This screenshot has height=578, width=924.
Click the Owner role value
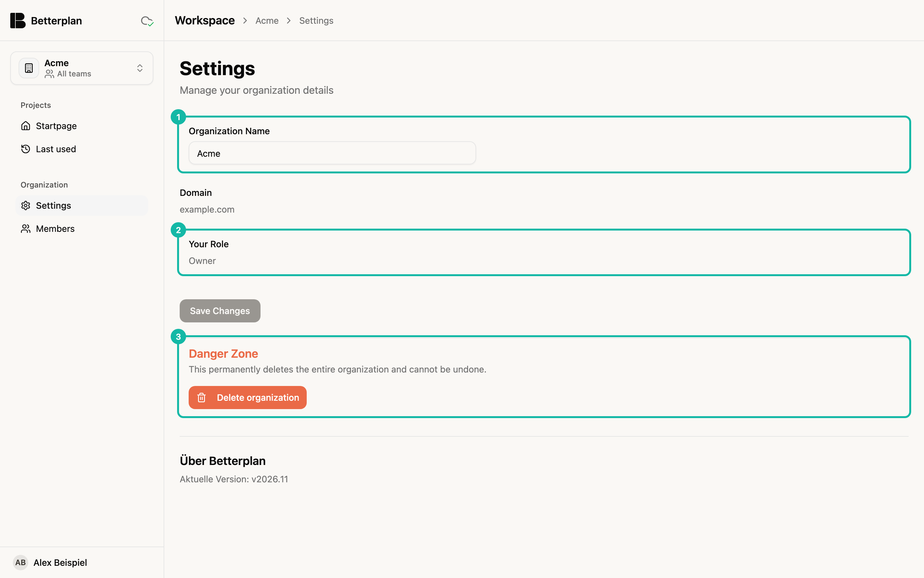[x=202, y=261]
